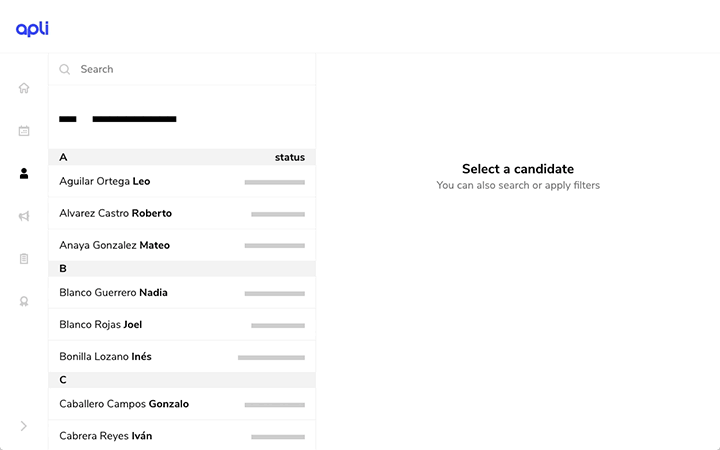Image resolution: width=720 pixels, height=450 pixels.
Task: Select candidate Aguilar Ortega Leo
Action: pos(182,181)
